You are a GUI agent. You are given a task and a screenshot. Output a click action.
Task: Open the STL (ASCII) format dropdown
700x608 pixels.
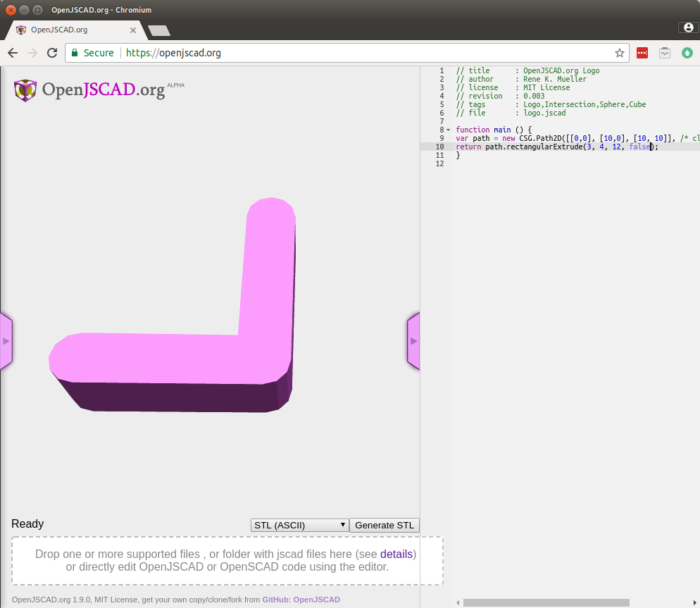click(299, 525)
